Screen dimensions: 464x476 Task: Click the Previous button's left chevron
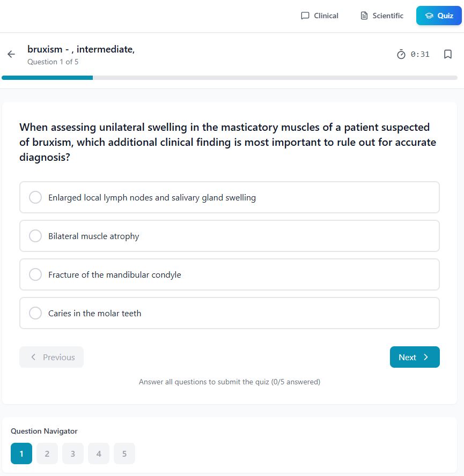coord(34,357)
